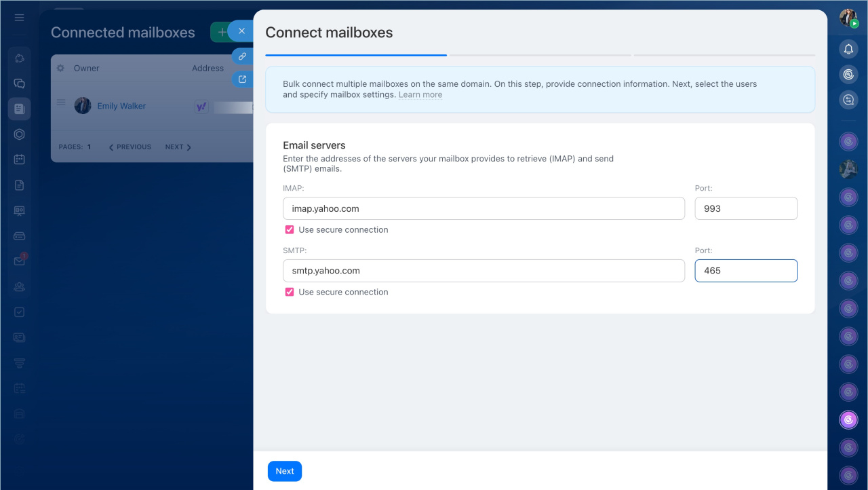Open the table settings gear icon
The height and width of the screenshot is (490, 868).
(x=60, y=69)
